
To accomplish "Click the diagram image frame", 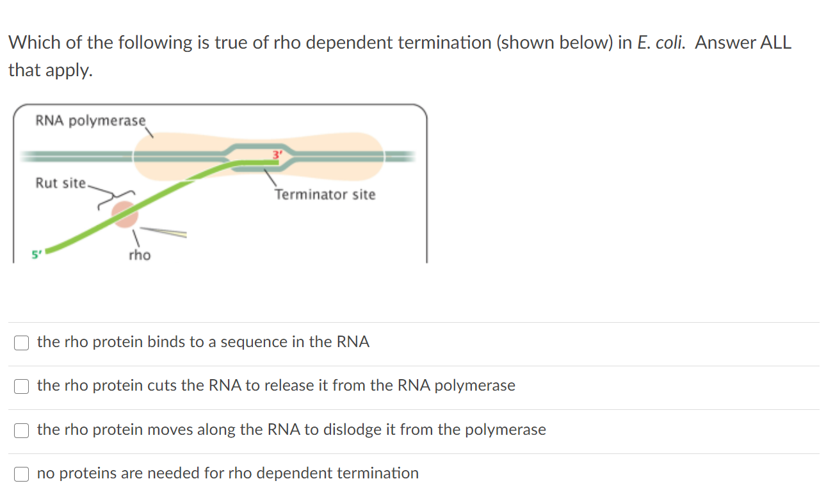I will click(x=221, y=183).
